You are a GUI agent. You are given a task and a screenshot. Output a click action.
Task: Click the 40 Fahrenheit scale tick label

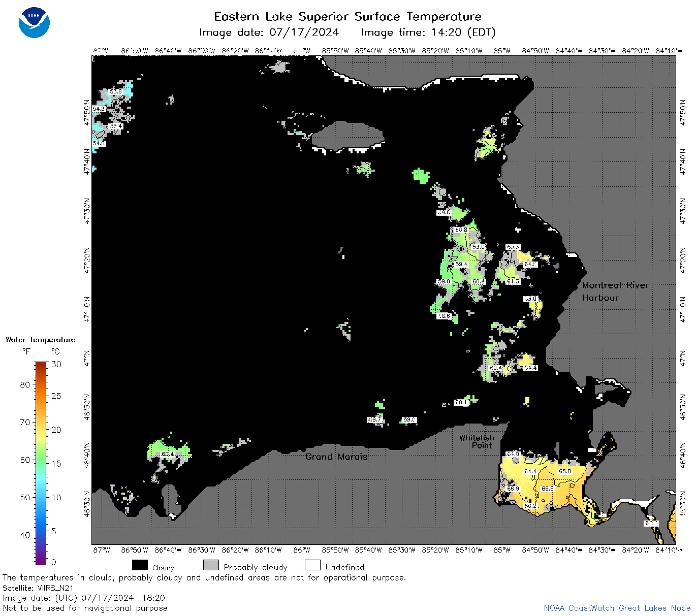[x=25, y=535]
